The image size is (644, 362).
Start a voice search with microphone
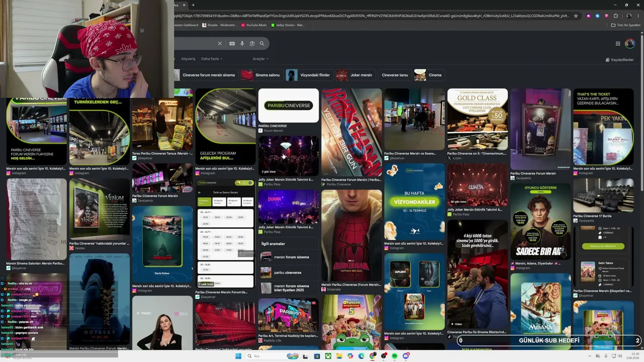click(x=242, y=44)
